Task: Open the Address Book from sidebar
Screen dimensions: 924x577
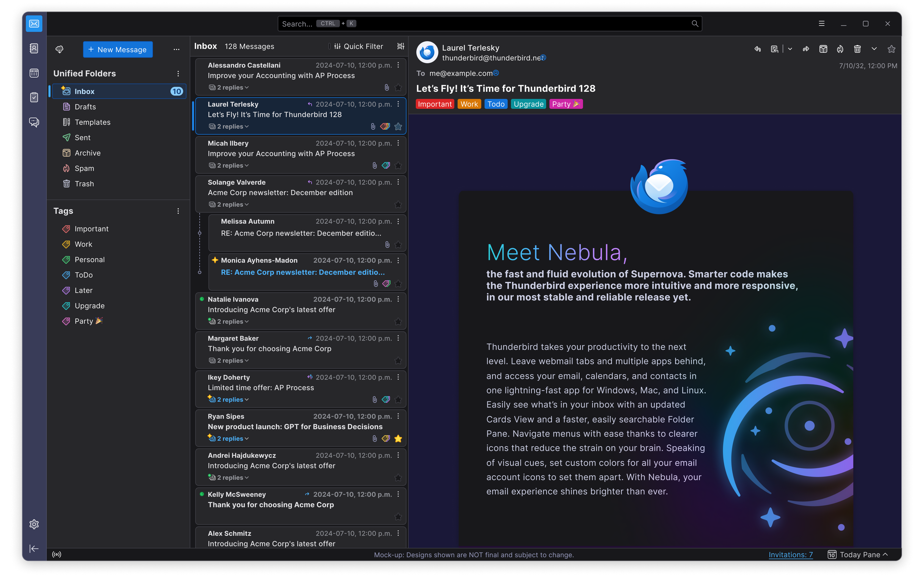Action: pyautogui.click(x=34, y=48)
